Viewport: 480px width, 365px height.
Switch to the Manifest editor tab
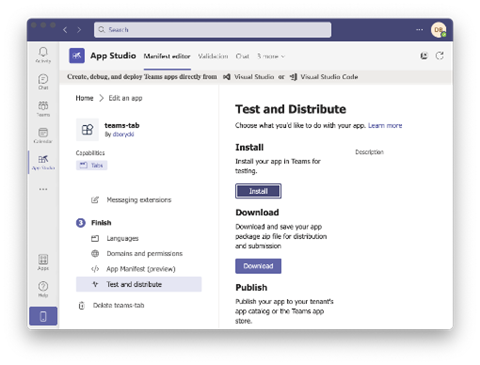pyautogui.click(x=167, y=56)
